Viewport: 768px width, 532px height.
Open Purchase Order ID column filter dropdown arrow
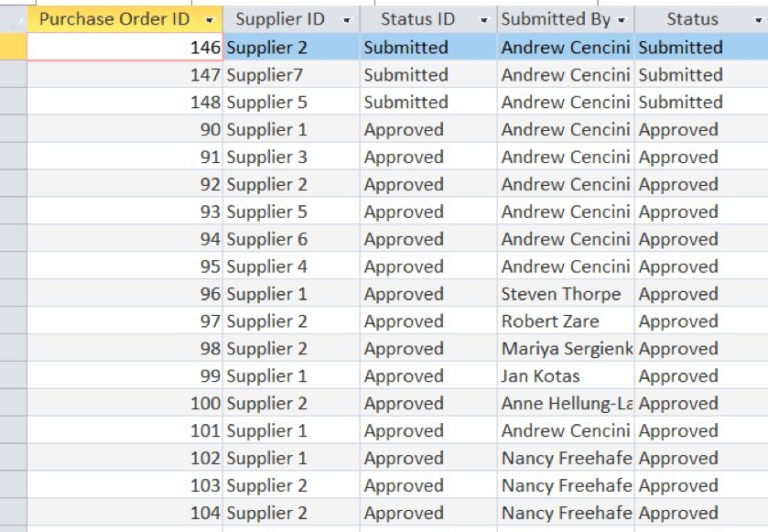pyautogui.click(x=209, y=20)
